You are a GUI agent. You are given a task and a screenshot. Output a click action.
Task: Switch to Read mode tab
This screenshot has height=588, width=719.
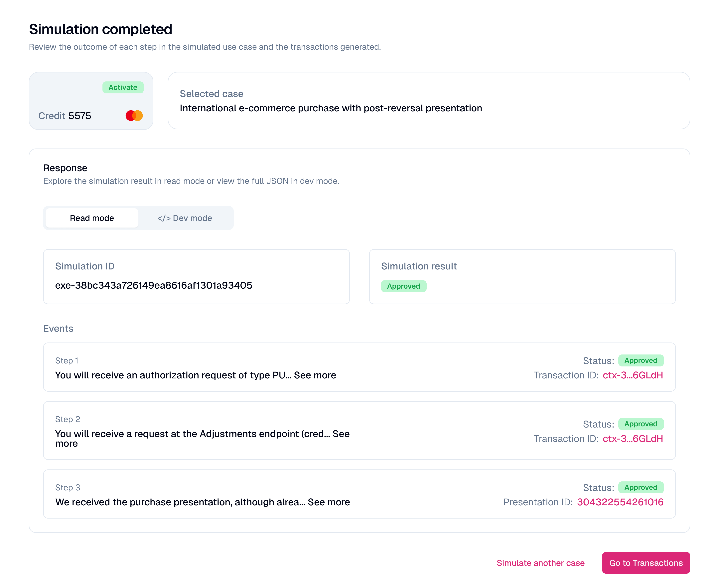(92, 218)
